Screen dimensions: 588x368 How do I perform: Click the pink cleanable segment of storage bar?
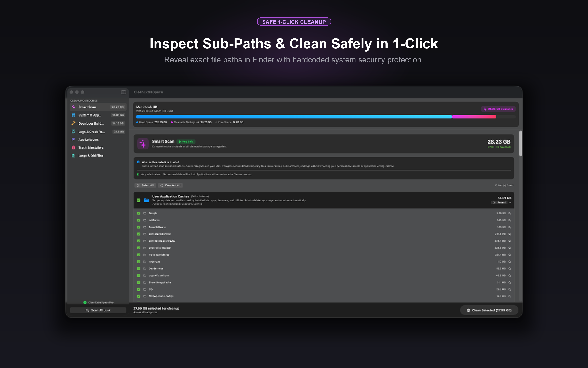474,117
